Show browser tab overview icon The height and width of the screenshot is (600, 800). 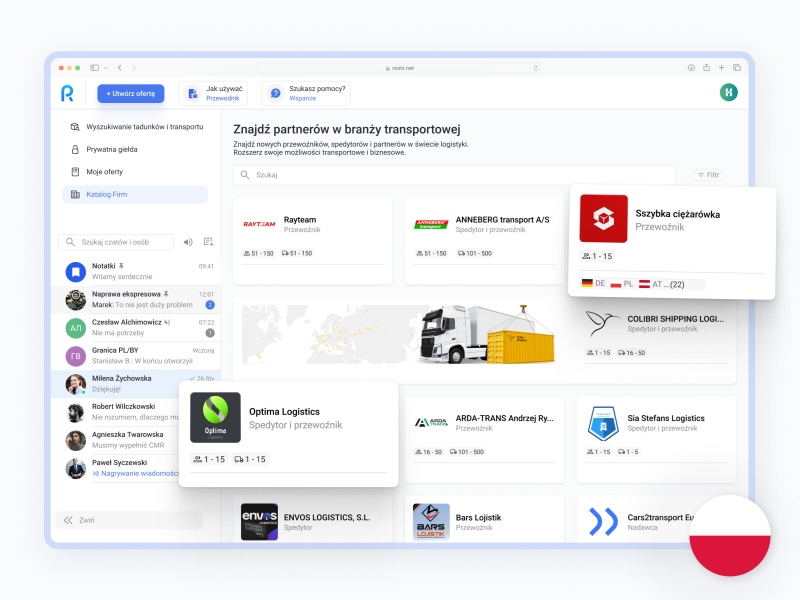point(737,67)
